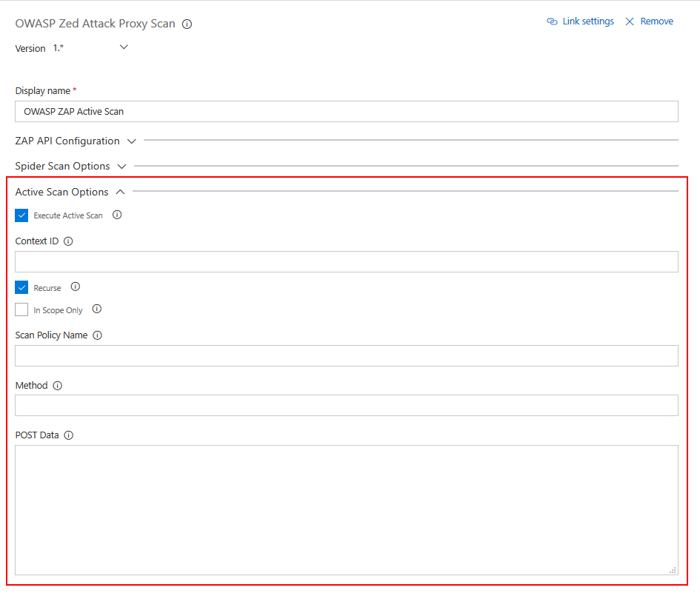
Task: Click the Link settings chain icon
Action: click(x=553, y=21)
